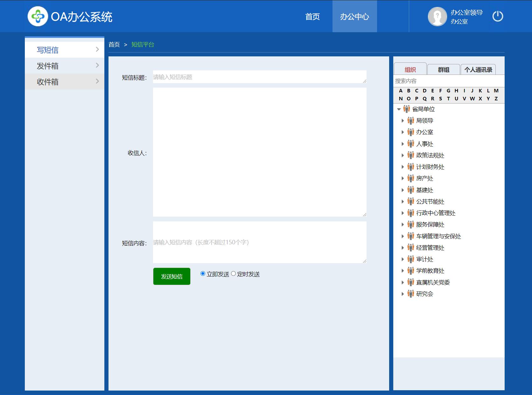This screenshot has height=395, width=532.
Task: Select the 定时发送 radio option
Action: point(233,274)
